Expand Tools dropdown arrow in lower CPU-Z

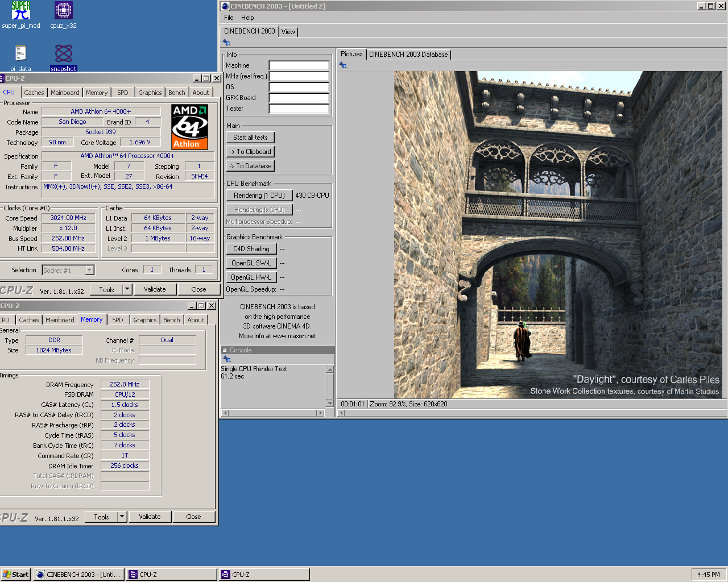pos(122,517)
